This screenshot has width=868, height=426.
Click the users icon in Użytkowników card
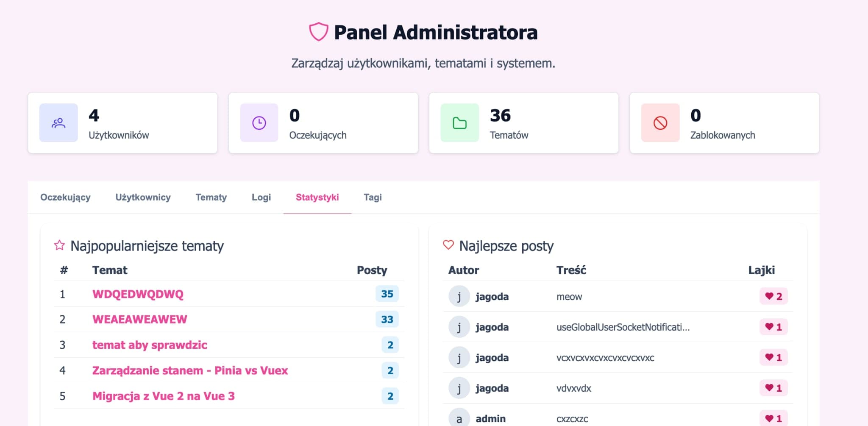tap(58, 123)
